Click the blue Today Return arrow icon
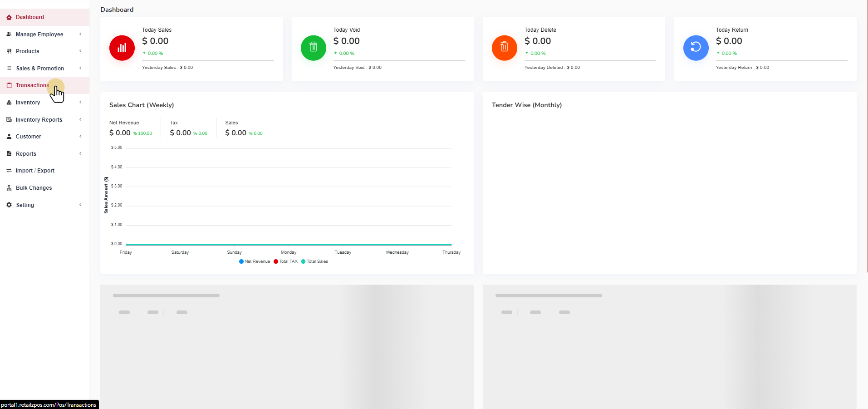The width and height of the screenshot is (868, 409). click(696, 48)
